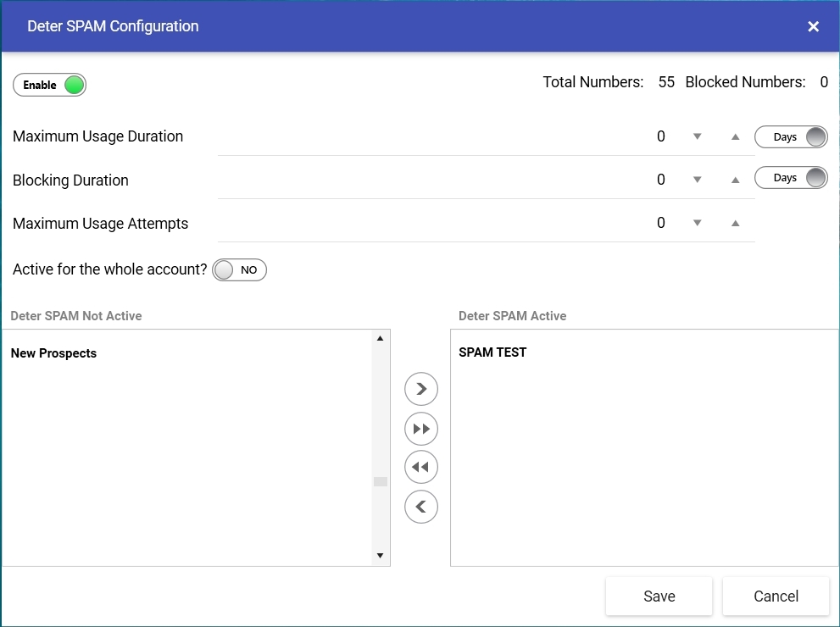
Task: Decrease Maximum Usage Attempts value
Action: coord(697,223)
